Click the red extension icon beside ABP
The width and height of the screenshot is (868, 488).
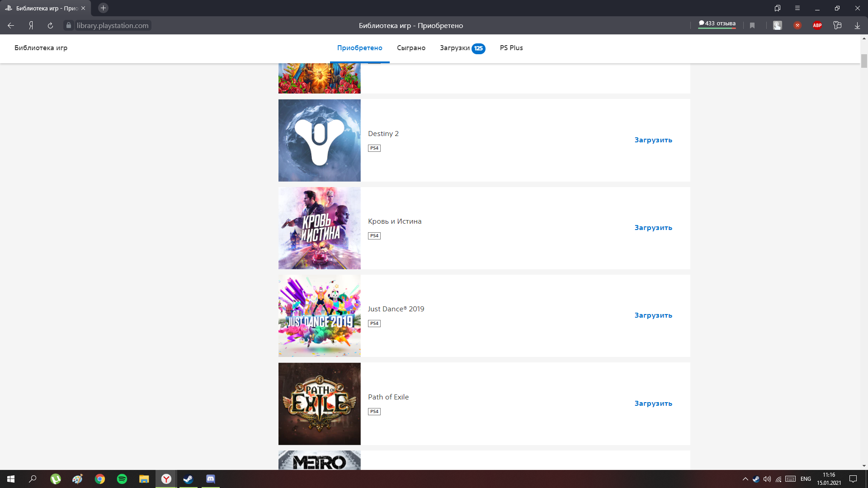pyautogui.click(x=797, y=25)
